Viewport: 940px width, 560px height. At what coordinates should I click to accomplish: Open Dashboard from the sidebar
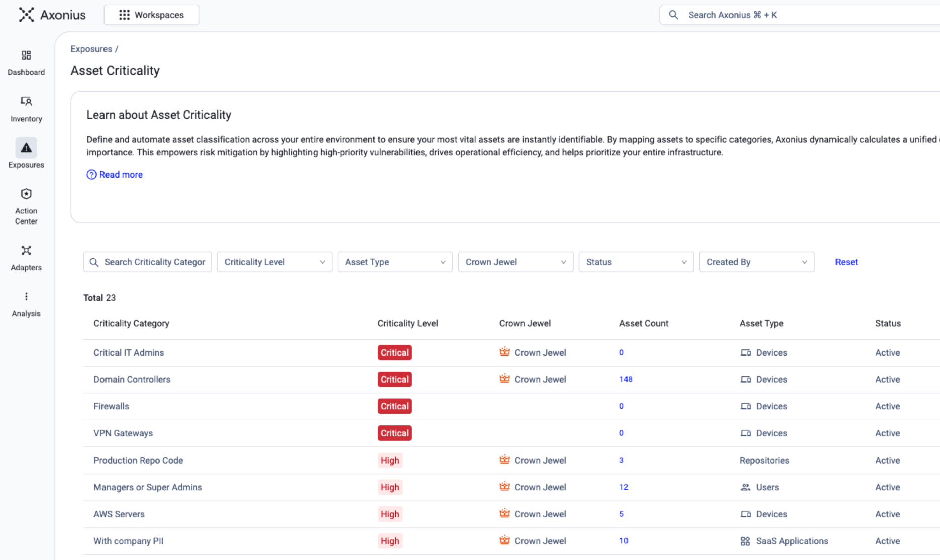pyautogui.click(x=26, y=63)
